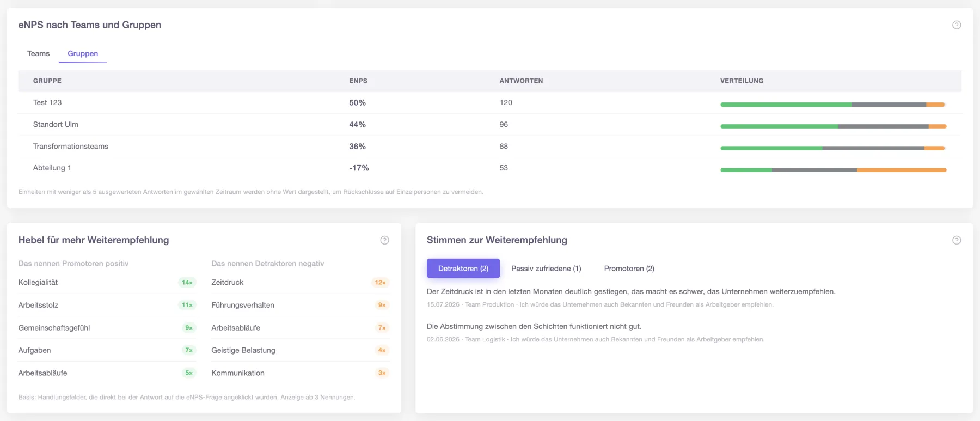Click the GRUPPE column header
Screen dimensions: 980x421
pyautogui.click(x=47, y=81)
